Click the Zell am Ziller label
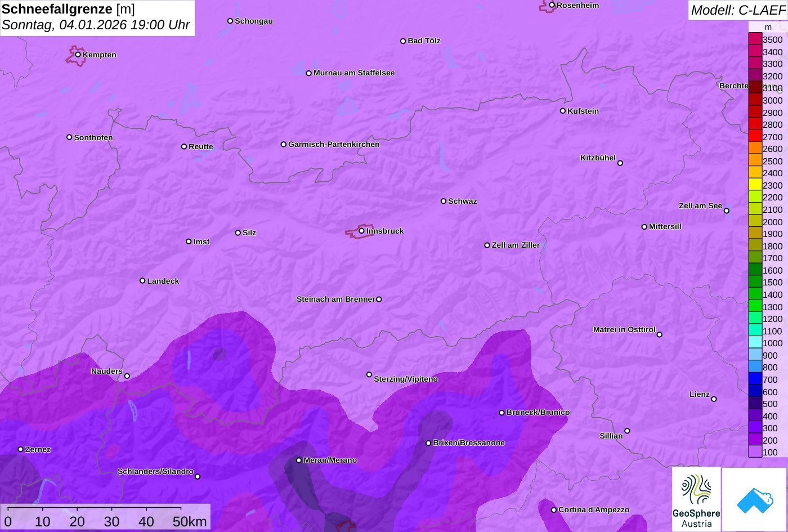 (x=516, y=245)
